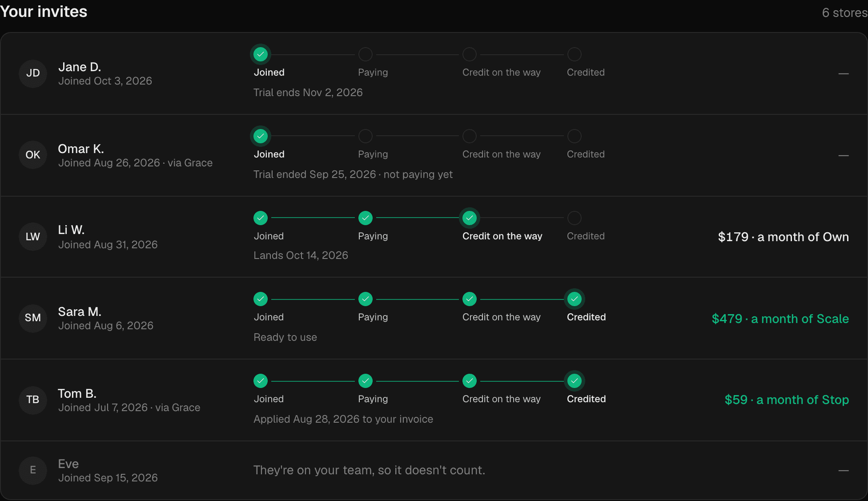The width and height of the screenshot is (868, 501).
Task: Click Jane D.'s empty Paying step circle
Action: (366, 54)
